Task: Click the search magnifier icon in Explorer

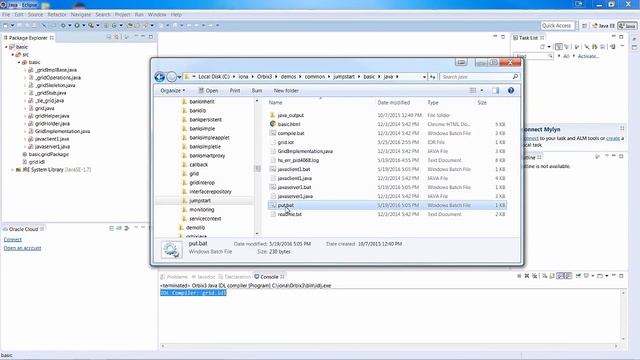Action: (x=515, y=77)
